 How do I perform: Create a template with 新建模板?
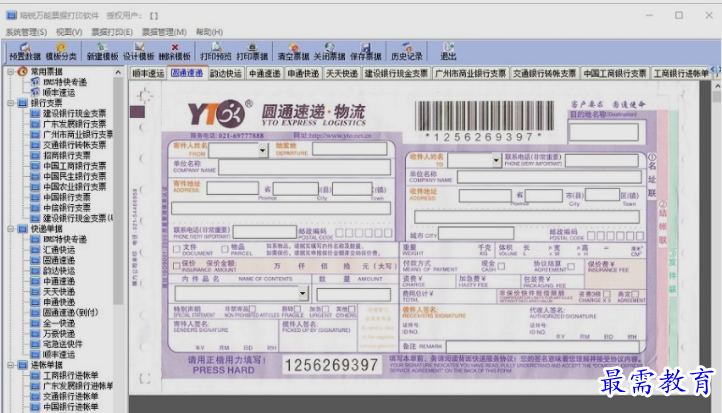[102, 51]
